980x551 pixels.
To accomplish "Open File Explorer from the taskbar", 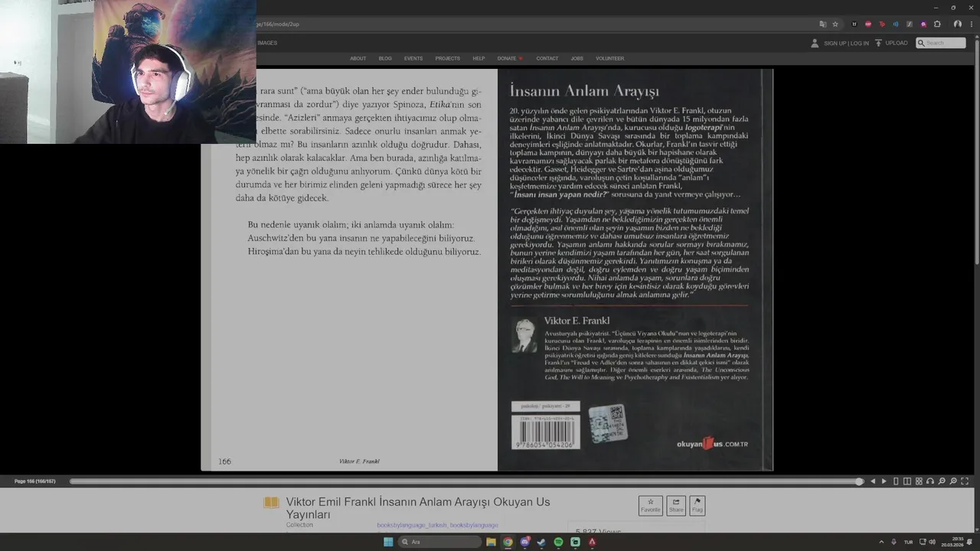I will point(491,542).
